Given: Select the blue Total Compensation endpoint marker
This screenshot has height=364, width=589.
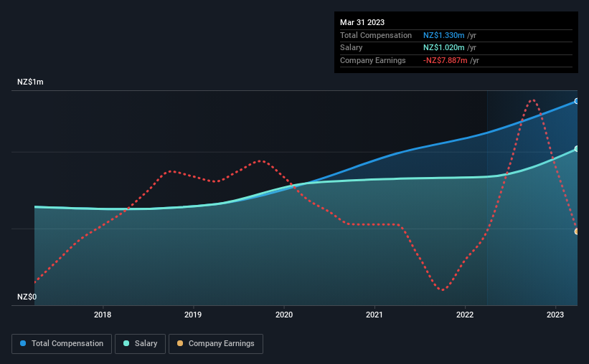Looking at the screenshot, I should [x=577, y=101].
